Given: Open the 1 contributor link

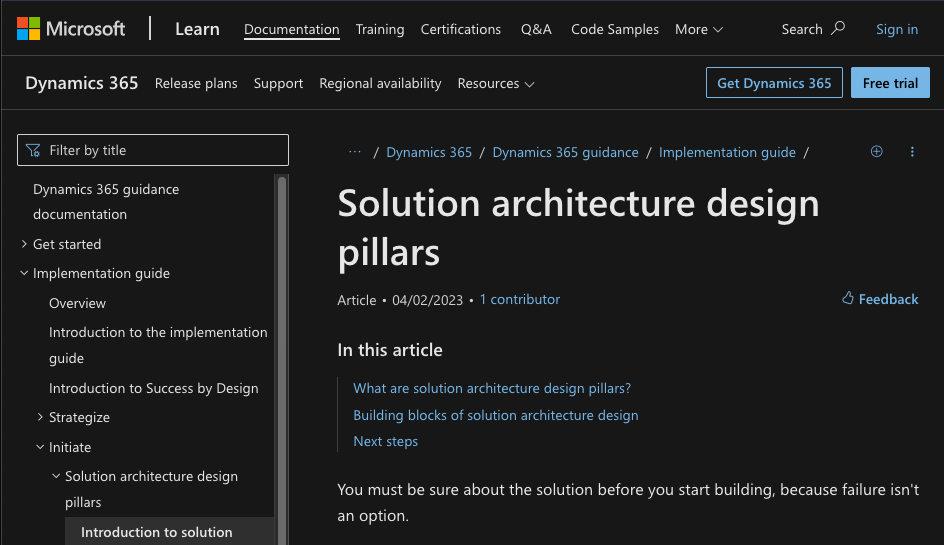Looking at the screenshot, I should [x=519, y=299].
